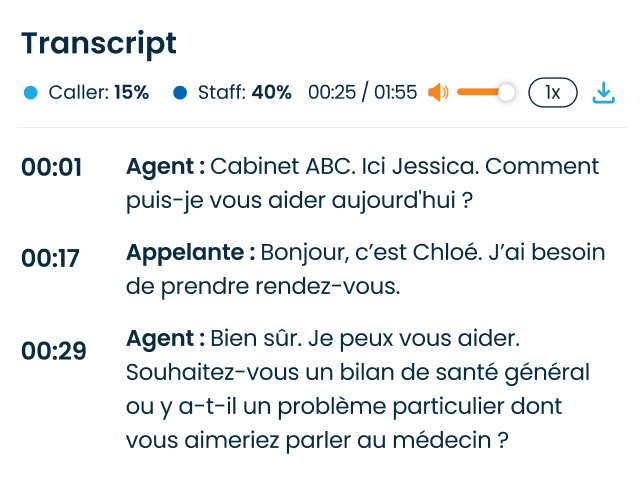Select the Staff 40% talk ratio label
The image size is (644, 496).
pos(244,93)
